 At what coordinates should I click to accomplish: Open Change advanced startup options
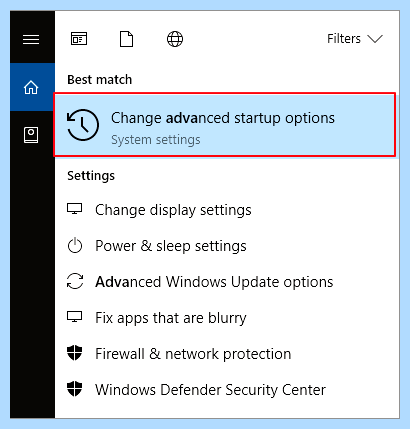(225, 125)
